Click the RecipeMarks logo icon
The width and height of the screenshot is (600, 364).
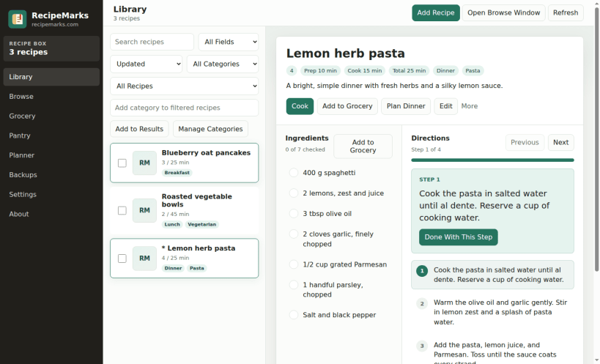18,19
